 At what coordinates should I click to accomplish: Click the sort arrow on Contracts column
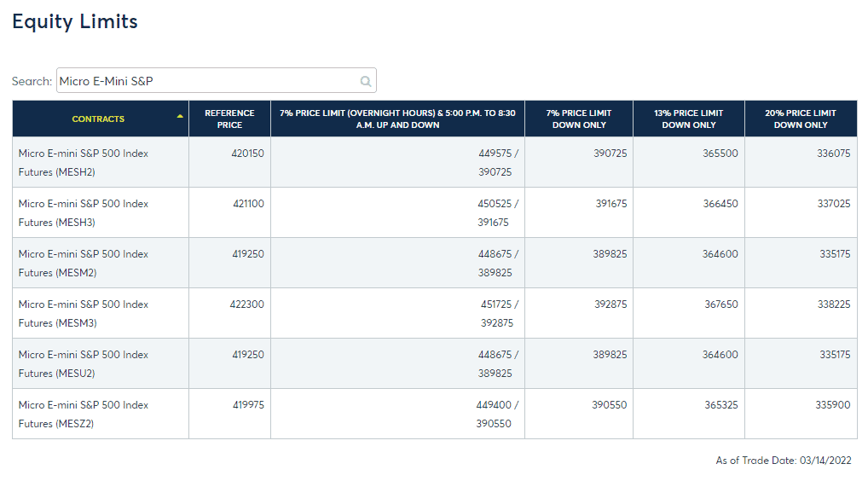click(180, 116)
